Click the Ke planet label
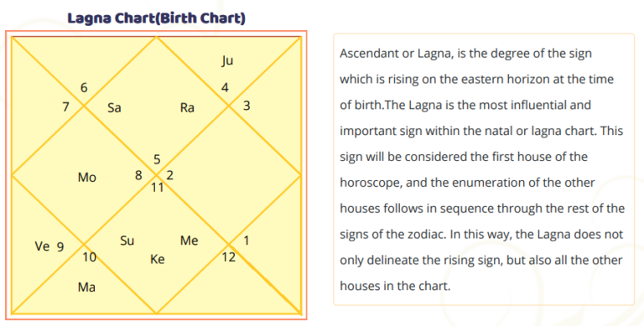The height and width of the screenshot is (326, 644). pyautogui.click(x=158, y=259)
